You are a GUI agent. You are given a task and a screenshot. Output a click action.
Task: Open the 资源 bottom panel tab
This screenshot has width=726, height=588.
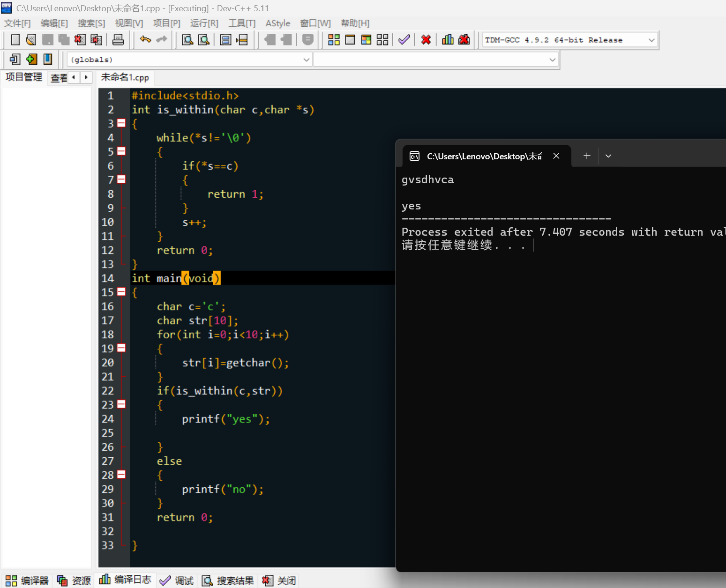[74, 581]
